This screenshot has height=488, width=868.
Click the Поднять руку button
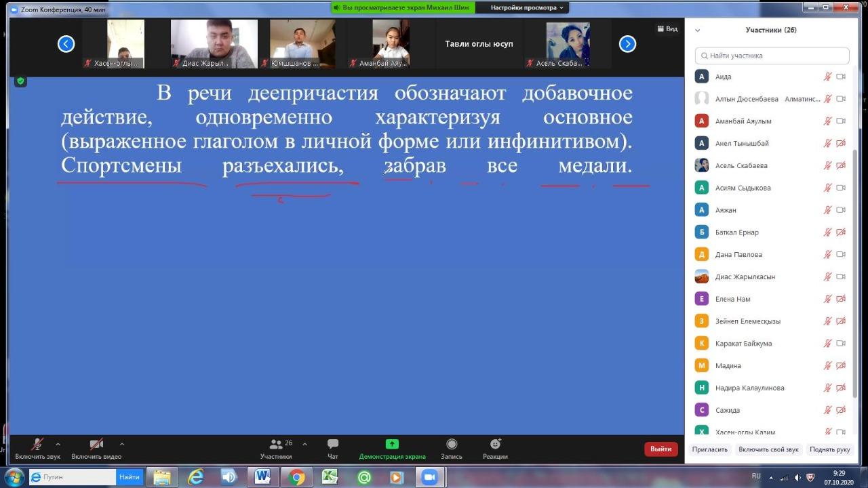click(829, 449)
